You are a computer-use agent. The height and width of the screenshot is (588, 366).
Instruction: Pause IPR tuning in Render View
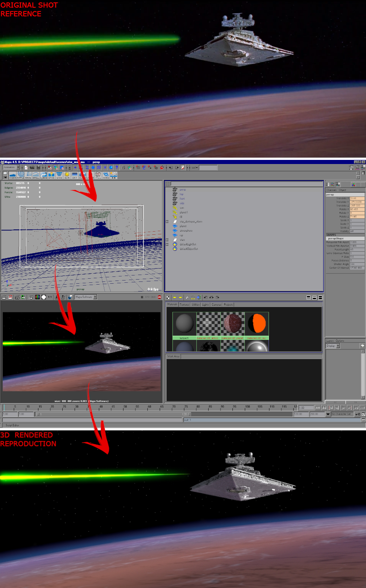pos(142,297)
